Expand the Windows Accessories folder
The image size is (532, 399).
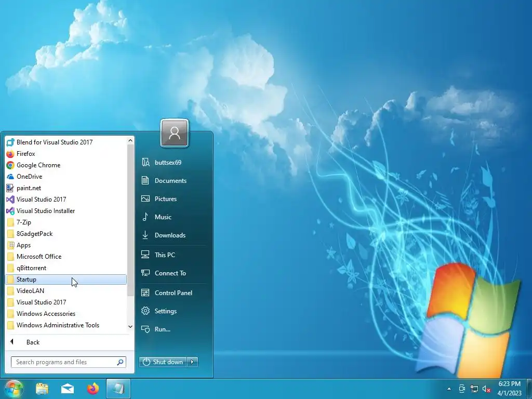(x=66, y=313)
